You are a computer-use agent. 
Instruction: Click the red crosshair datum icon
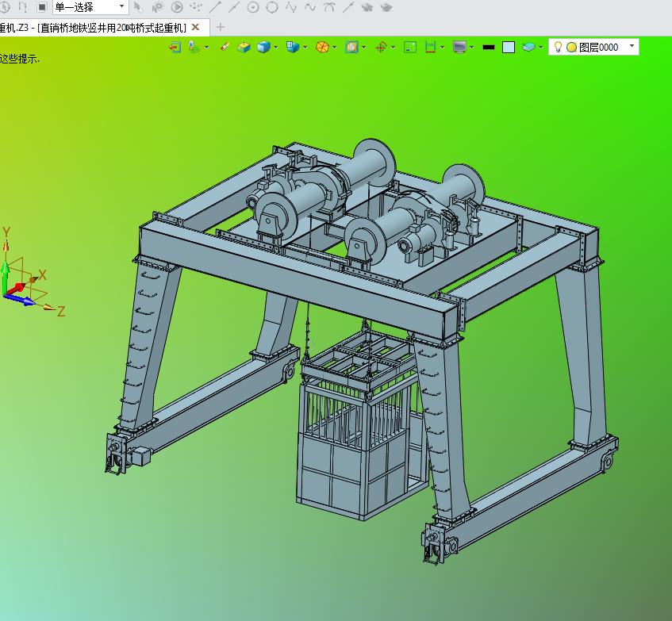point(380,48)
